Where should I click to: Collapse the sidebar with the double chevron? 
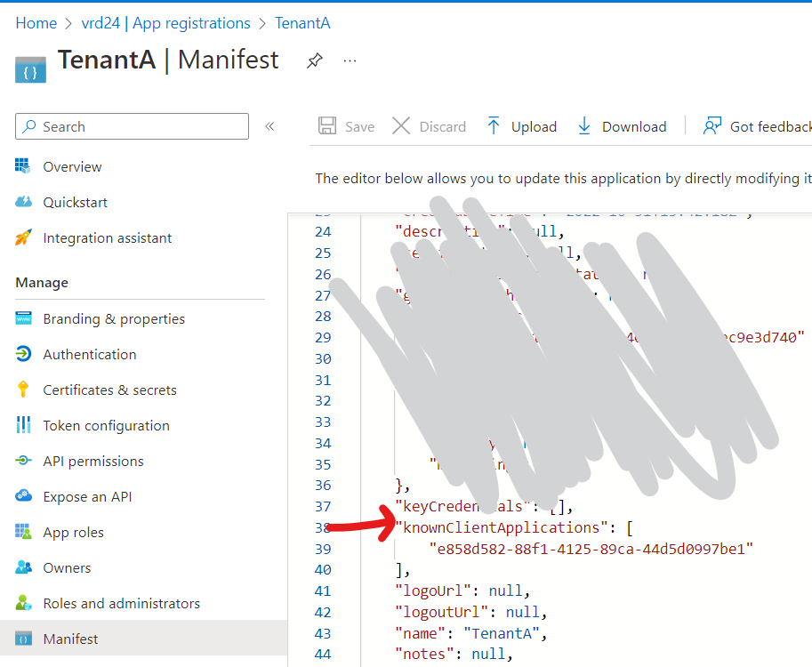pyautogui.click(x=269, y=126)
